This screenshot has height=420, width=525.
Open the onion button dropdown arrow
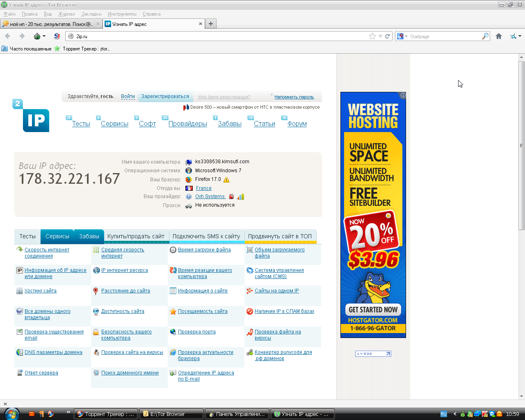click(x=44, y=36)
